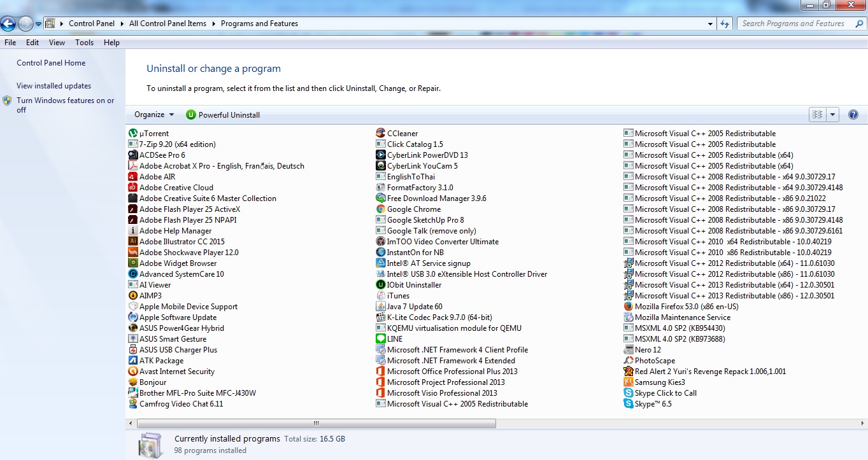Click the back navigation button
Screen dimensions: 868x460
pos(8,24)
